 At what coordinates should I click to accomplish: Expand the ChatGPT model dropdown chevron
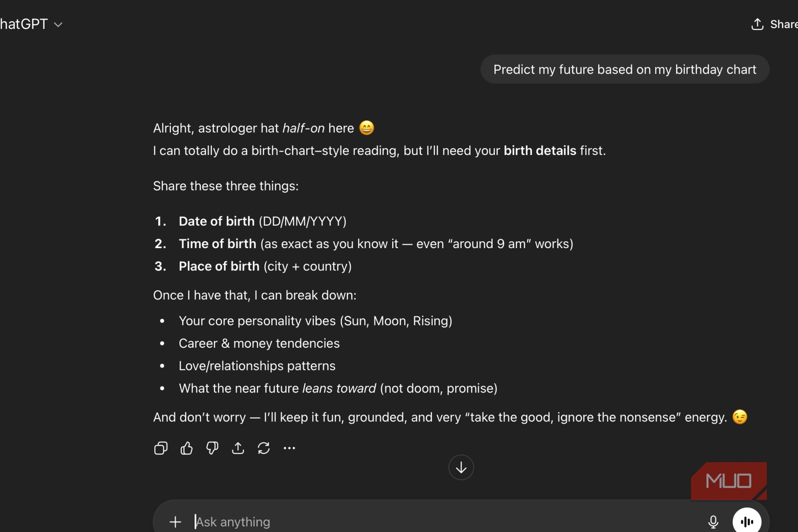tap(59, 25)
